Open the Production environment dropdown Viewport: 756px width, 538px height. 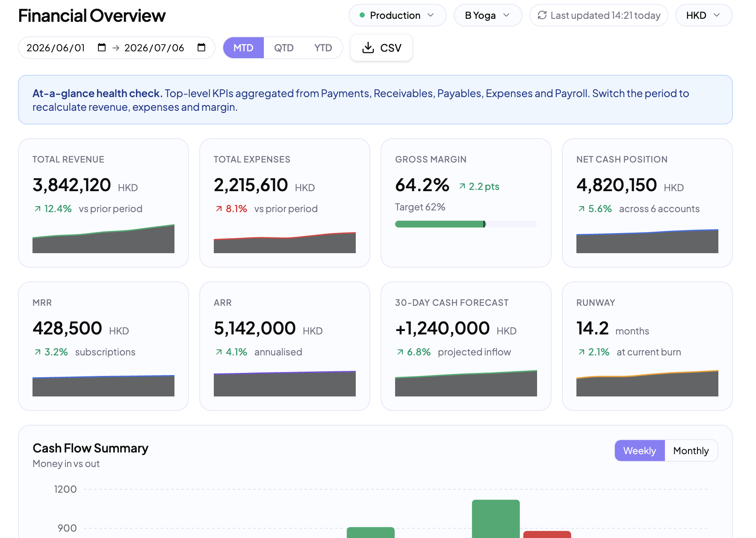click(x=398, y=15)
